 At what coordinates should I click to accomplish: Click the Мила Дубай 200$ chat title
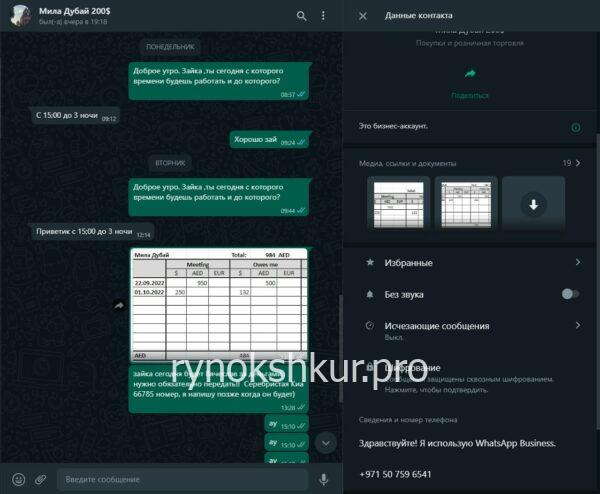coord(75,11)
